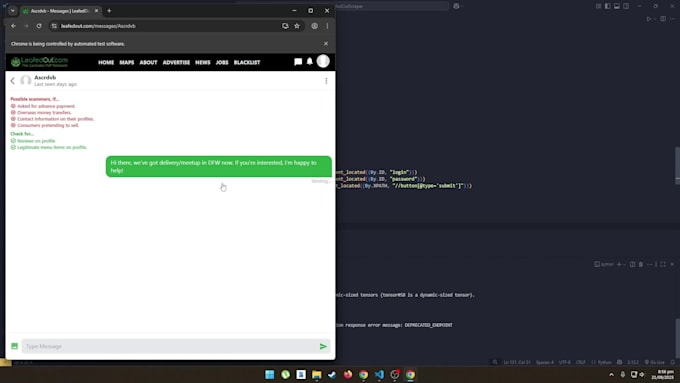Create a new terminal with plus icon
The width and height of the screenshot is (680, 383).
[x=619, y=264]
